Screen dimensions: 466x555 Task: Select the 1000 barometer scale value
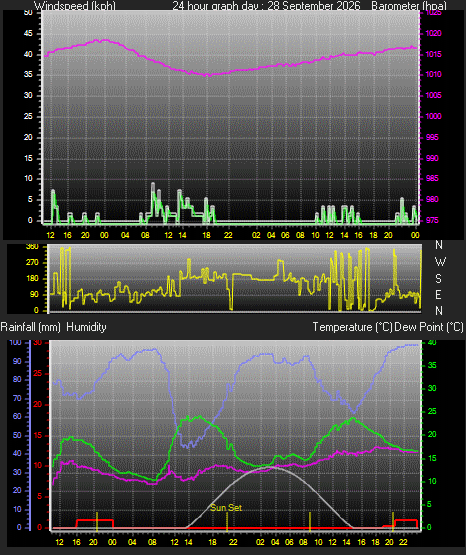[433, 116]
